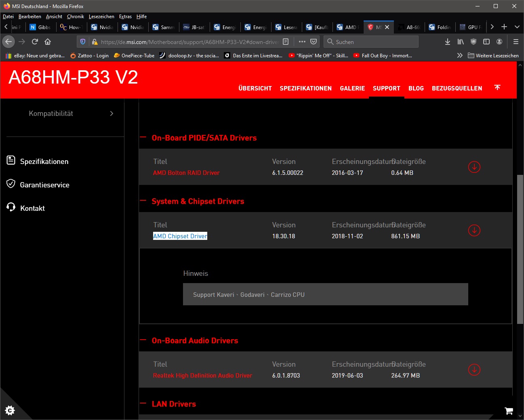List all tabs dropdown arrow
The width and height of the screenshot is (524, 420).
click(517, 27)
